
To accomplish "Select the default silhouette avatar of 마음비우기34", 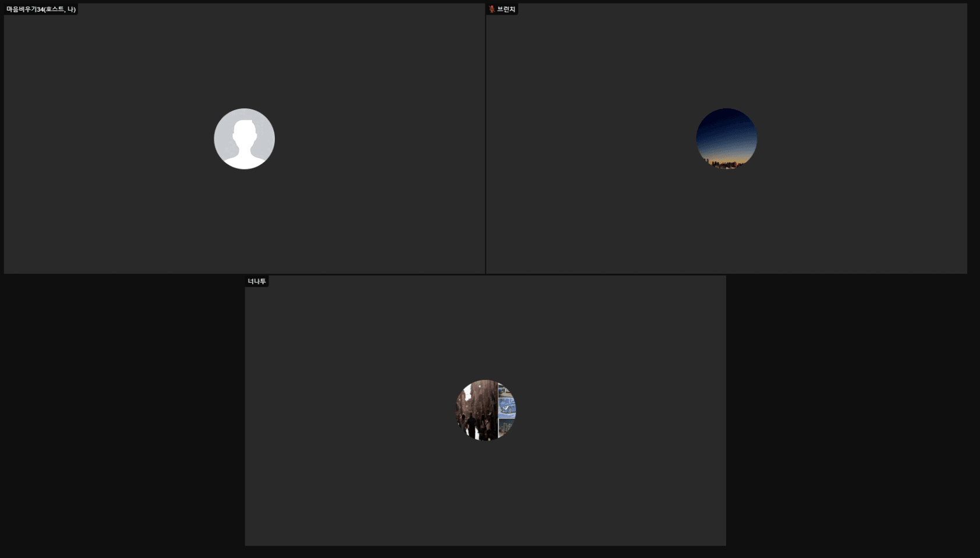I will pos(245,139).
